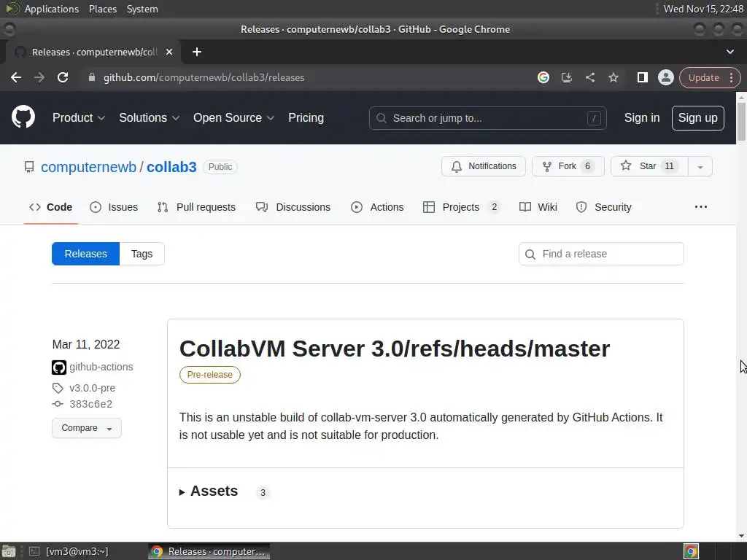Focus the Search or jump to field

(487, 118)
